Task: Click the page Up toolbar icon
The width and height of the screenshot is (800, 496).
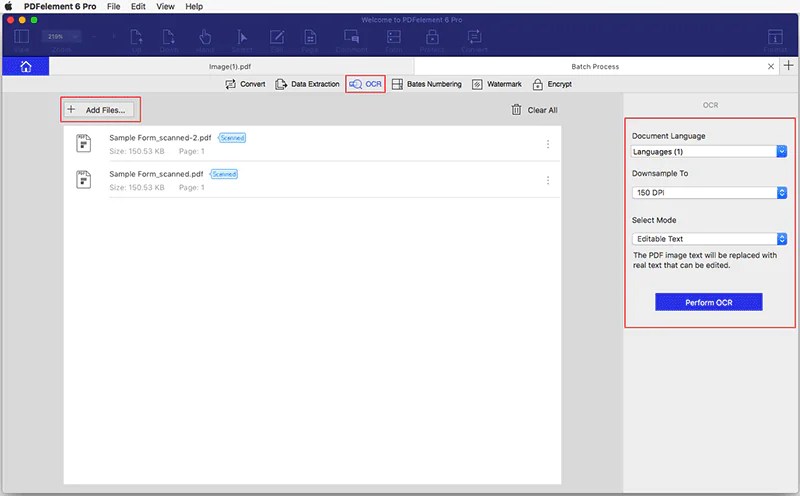Action: (x=136, y=37)
